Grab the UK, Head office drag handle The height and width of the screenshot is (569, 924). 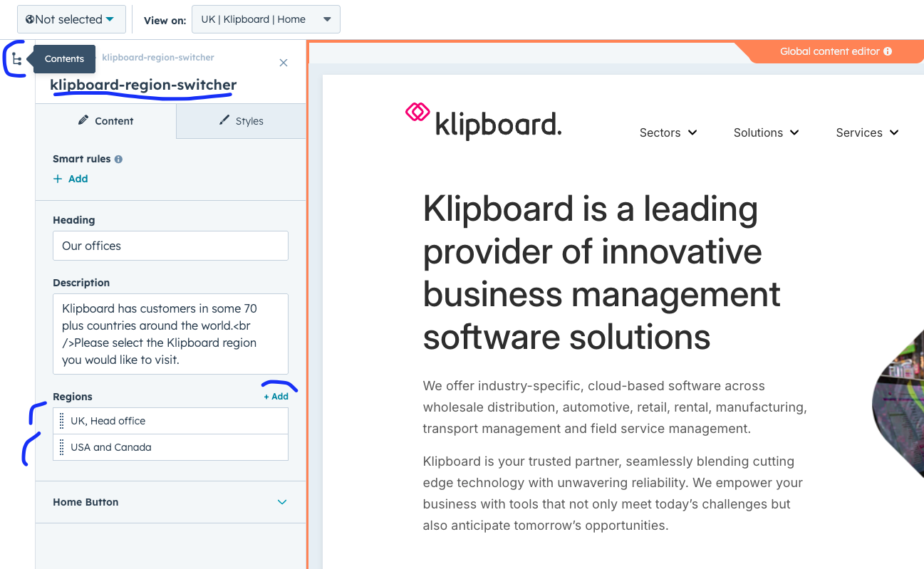point(62,421)
